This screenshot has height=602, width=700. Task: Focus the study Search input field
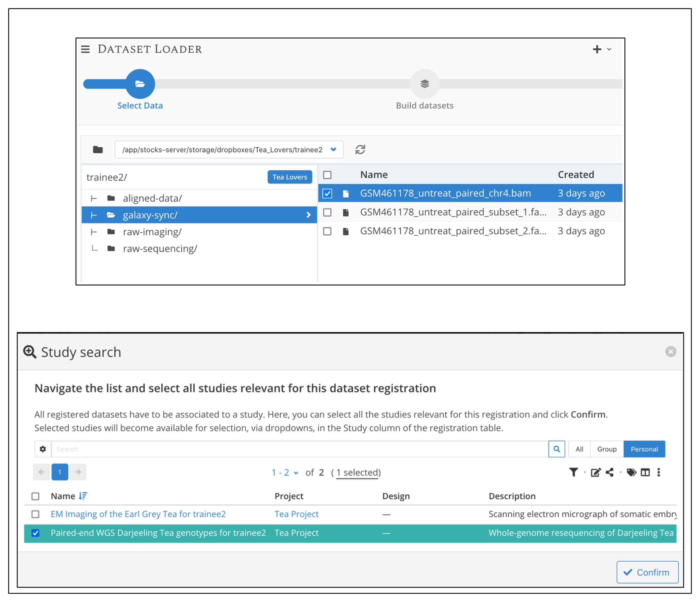click(300, 449)
